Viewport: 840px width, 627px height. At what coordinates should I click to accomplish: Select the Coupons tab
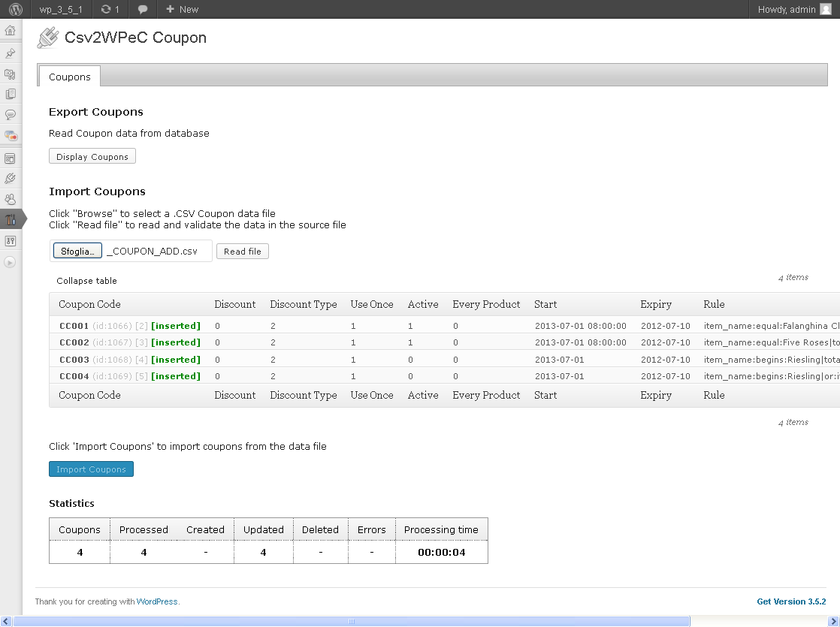(70, 77)
